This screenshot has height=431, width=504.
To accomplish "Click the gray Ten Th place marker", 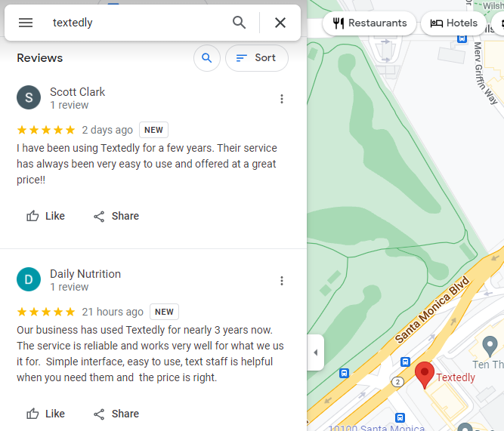I will pos(490,346).
